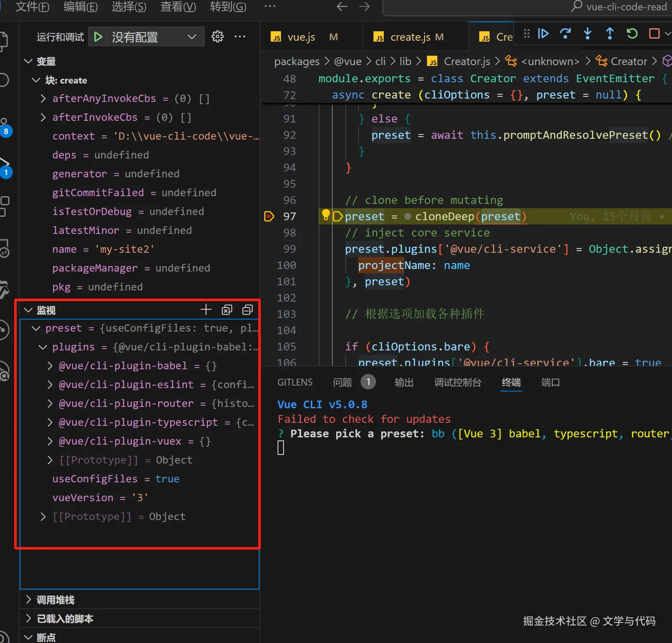Select the useConfigFiles = true watch row
The height and width of the screenshot is (643, 672).
click(x=139, y=479)
